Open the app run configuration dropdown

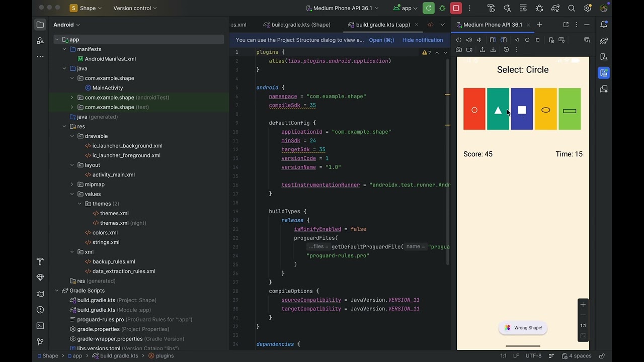407,8
